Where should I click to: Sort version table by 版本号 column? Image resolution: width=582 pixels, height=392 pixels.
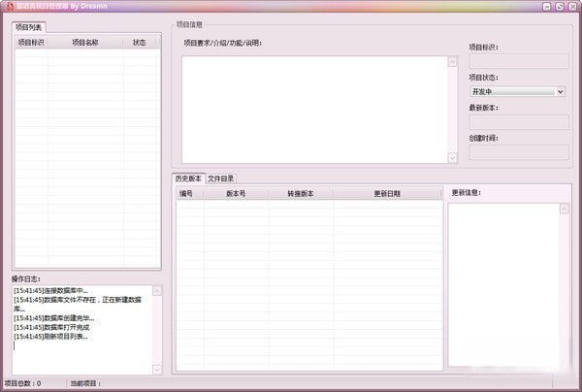236,193
